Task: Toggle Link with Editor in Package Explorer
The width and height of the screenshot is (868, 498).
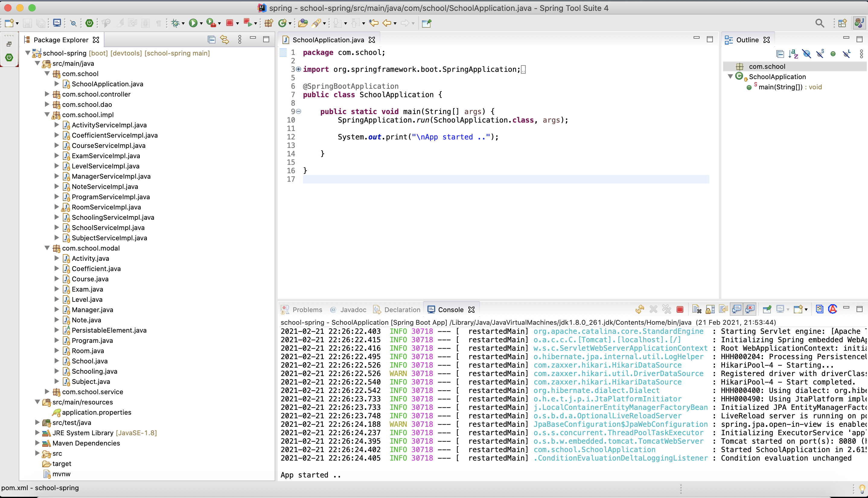Action: [225, 40]
